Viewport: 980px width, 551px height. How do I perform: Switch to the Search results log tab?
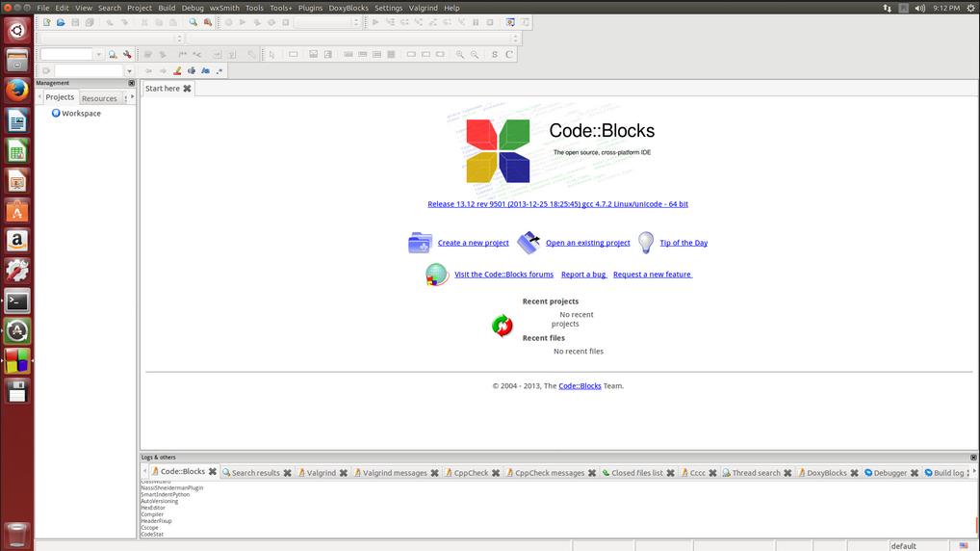tap(256, 473)
